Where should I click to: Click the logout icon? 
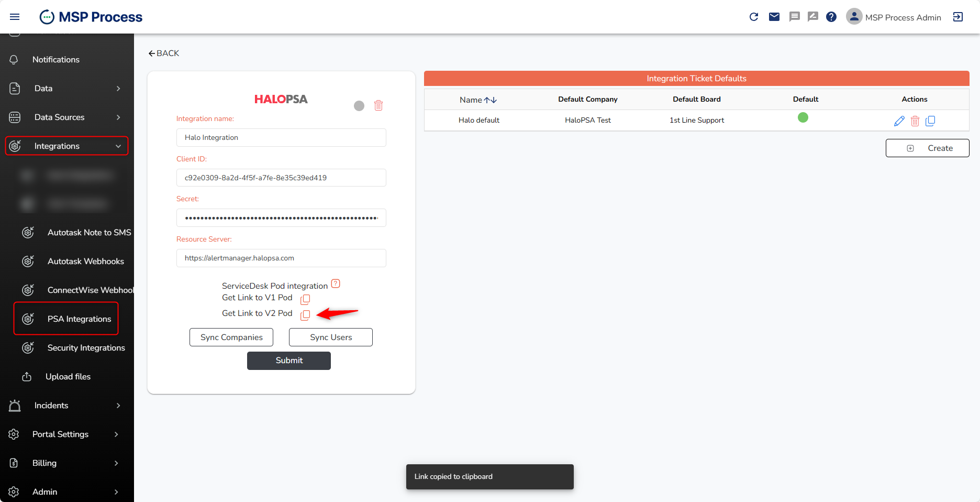tap(958, 17)
